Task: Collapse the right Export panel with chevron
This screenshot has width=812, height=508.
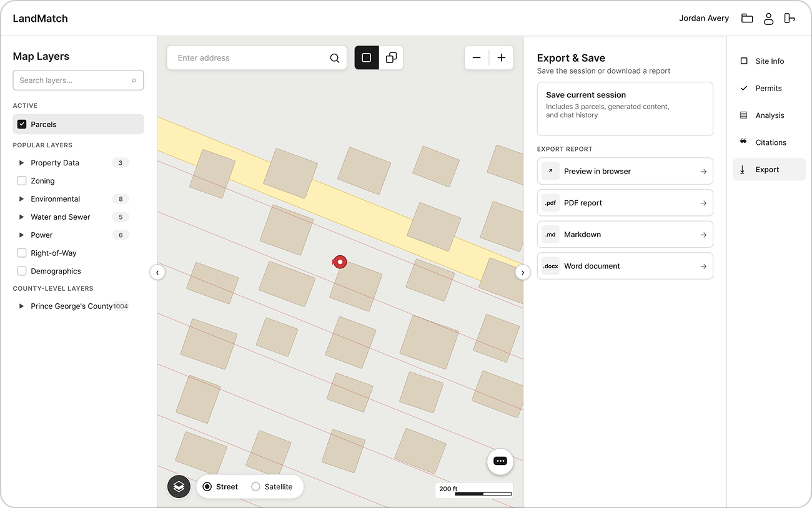Action: (523, 272)
